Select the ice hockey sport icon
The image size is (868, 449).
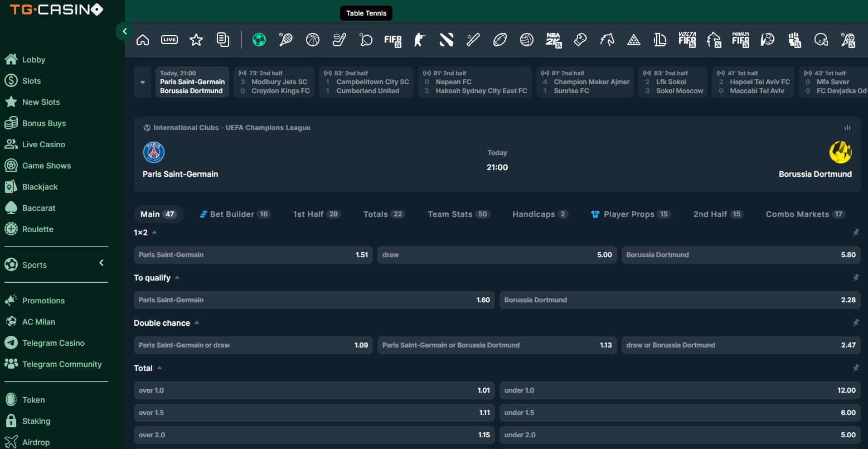tap(340, 40)
